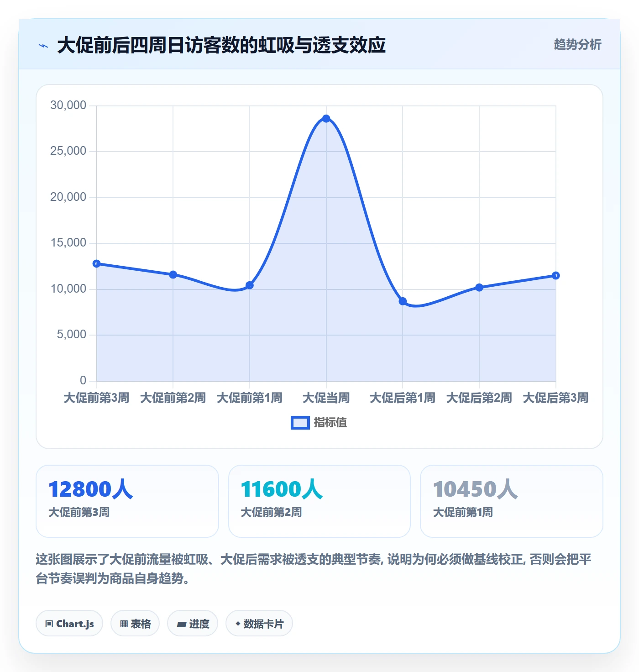This screenshot has width=639, height=672.
Task: Click the description paragraph starting 这张图展示了
Action: click(x=314, y=569)
